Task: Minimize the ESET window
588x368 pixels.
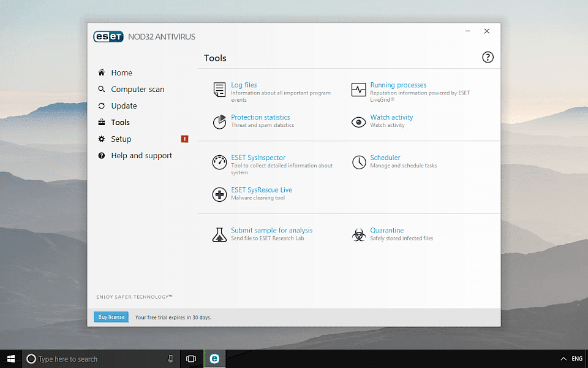Action: coord(467,31)
